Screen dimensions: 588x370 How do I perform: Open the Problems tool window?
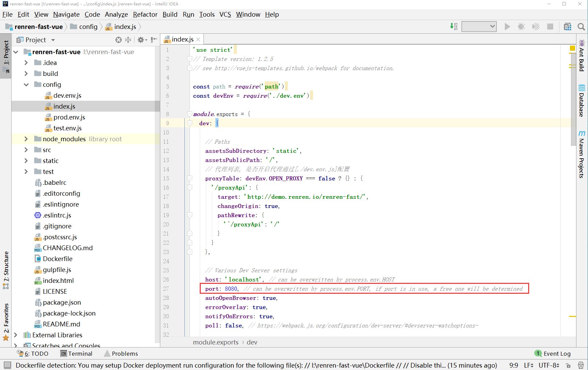point(121,354)
